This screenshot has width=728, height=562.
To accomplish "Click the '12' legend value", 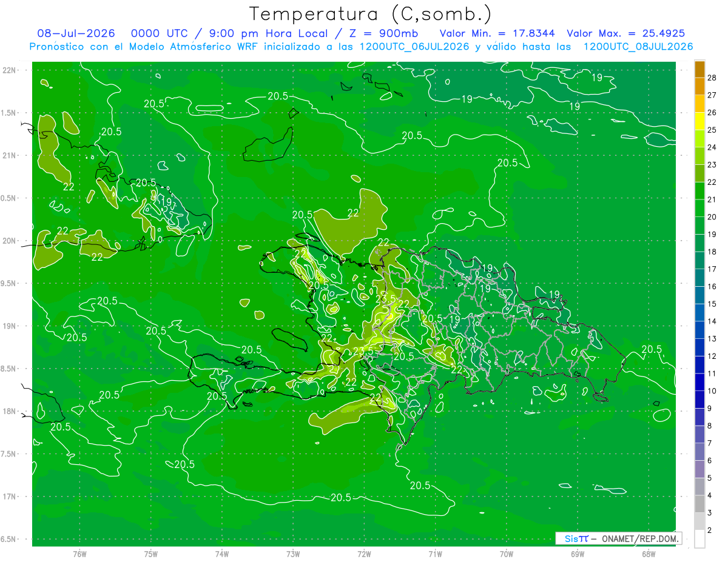I will [712, 356].
